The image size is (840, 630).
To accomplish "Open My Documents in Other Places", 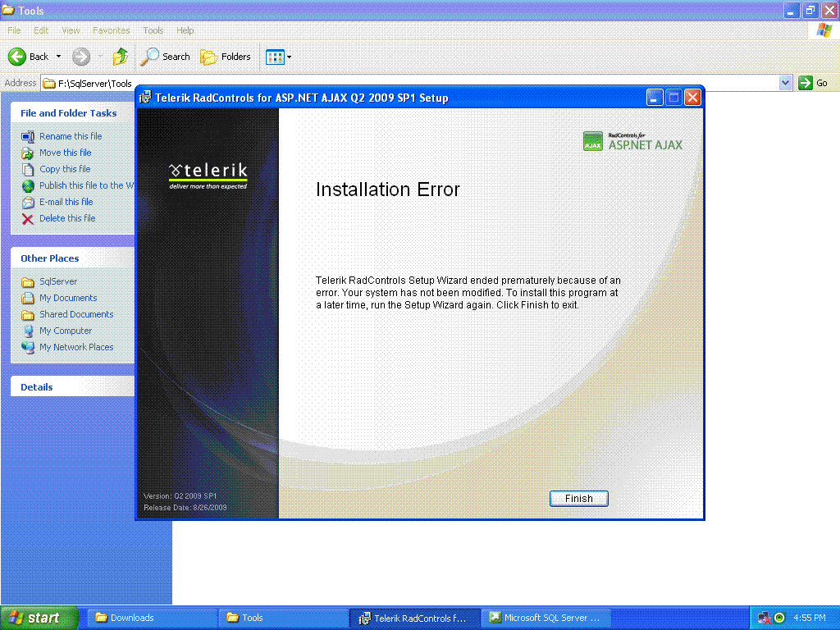I will pyautogui.click(x=68, y=298).
